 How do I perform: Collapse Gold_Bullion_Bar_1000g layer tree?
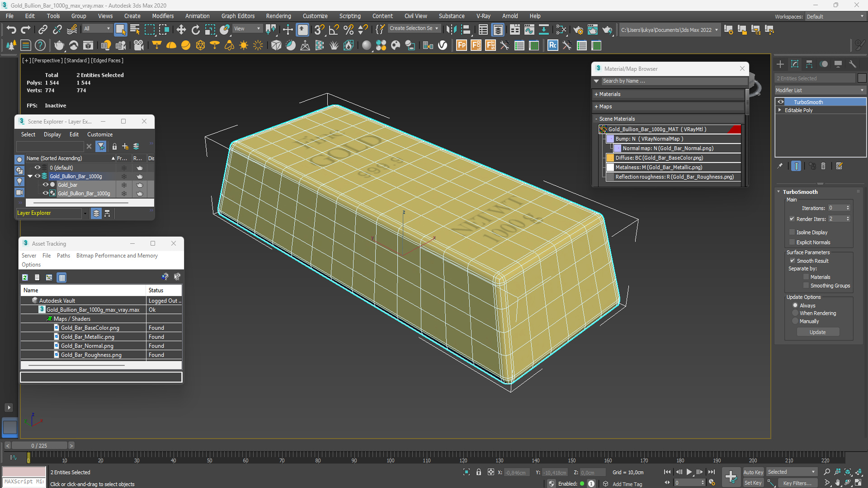pyautogui.click(x=30, y=176)
